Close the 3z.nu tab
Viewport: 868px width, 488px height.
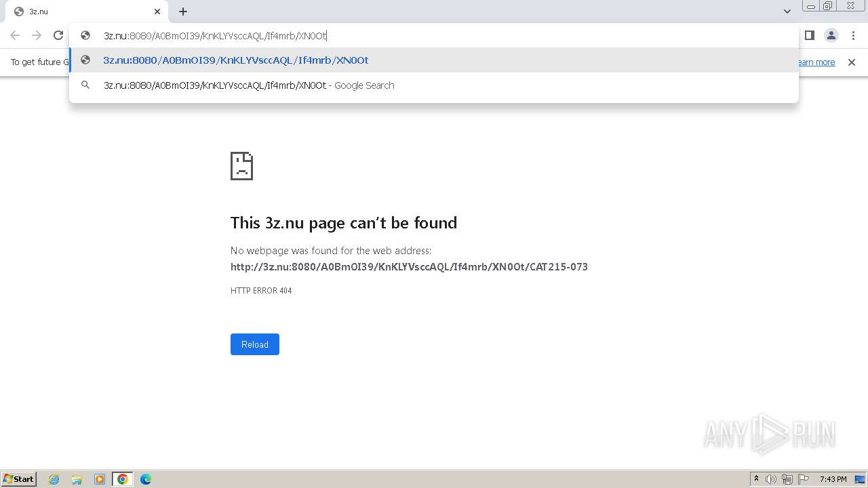point(157,12)
